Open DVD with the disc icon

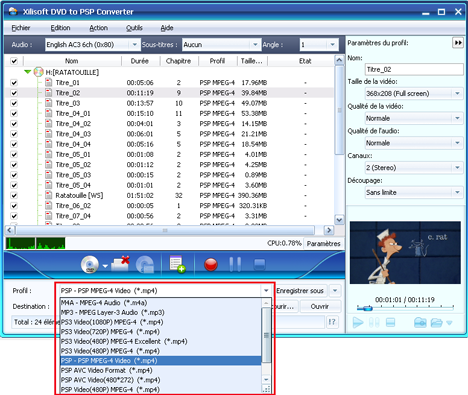[x=90, y=265]
